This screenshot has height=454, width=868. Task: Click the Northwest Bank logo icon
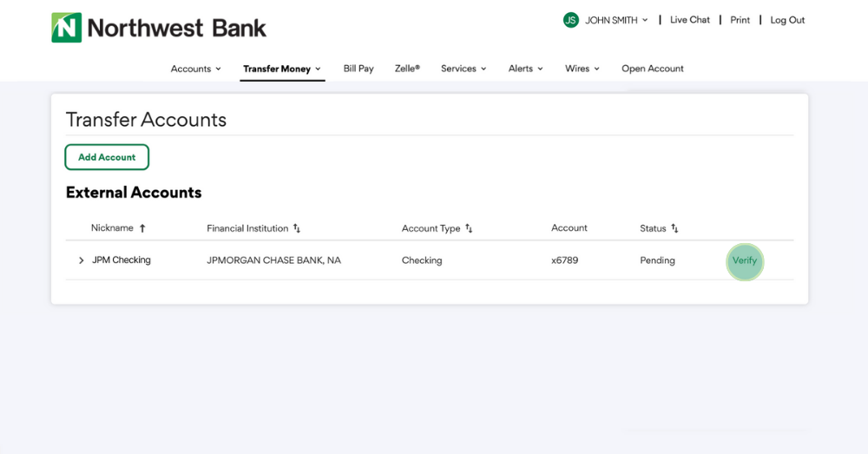tap(67, 28)
